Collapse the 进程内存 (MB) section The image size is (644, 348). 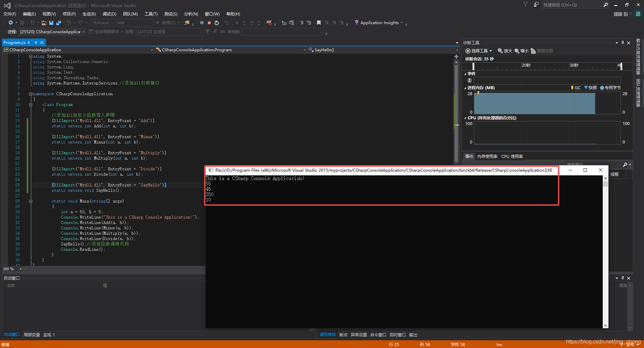pyautogui.click(x=465, y=88)
